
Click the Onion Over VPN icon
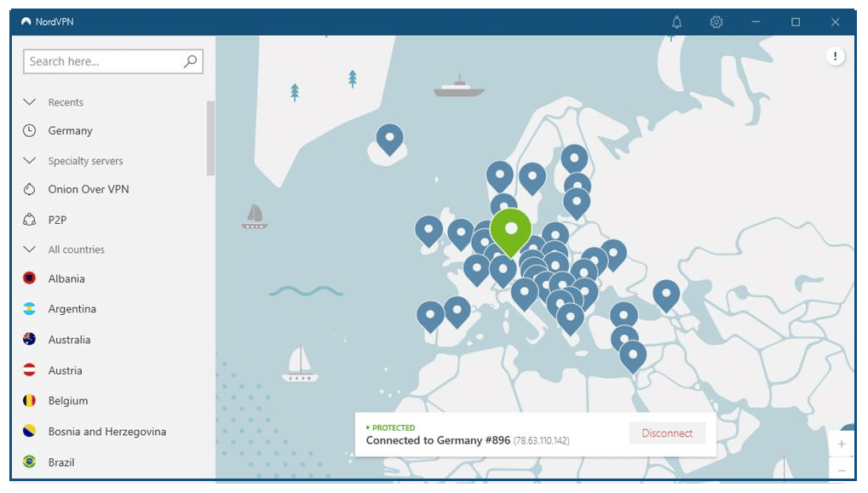point(29,189)
